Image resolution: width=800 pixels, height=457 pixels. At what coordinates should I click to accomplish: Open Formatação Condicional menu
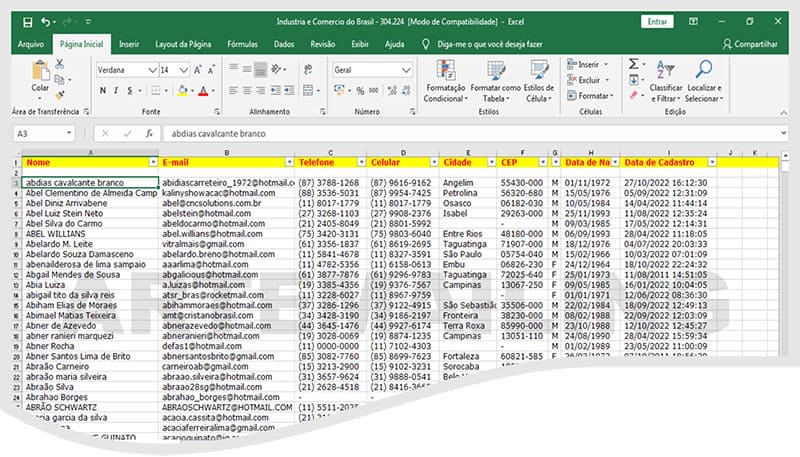(x=445, y=81)
